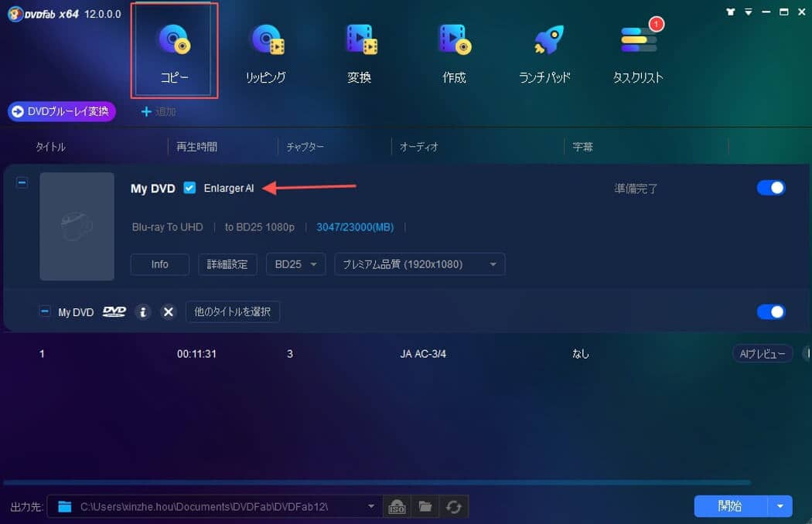Uncheck the Enlarger AI checkbox
This screenshot has width=812, height=524.
coord(189,188)
